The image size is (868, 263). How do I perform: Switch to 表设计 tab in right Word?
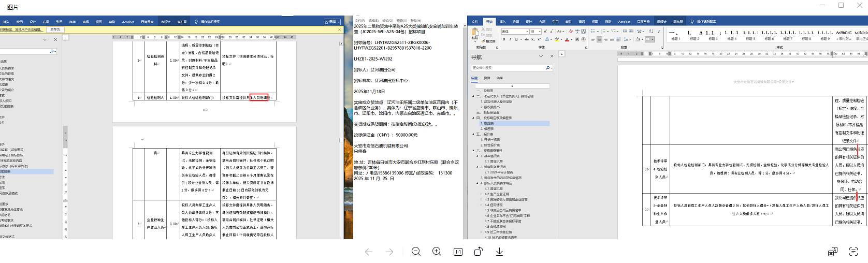tap(662, 22)
